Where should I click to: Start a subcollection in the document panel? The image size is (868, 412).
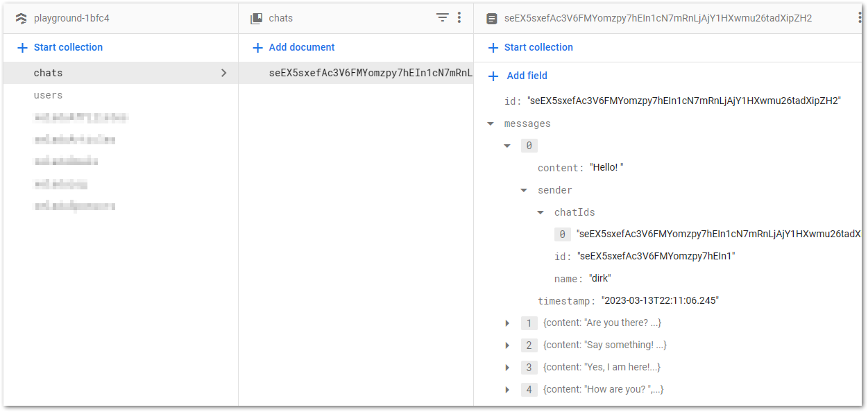click(530, 47)
